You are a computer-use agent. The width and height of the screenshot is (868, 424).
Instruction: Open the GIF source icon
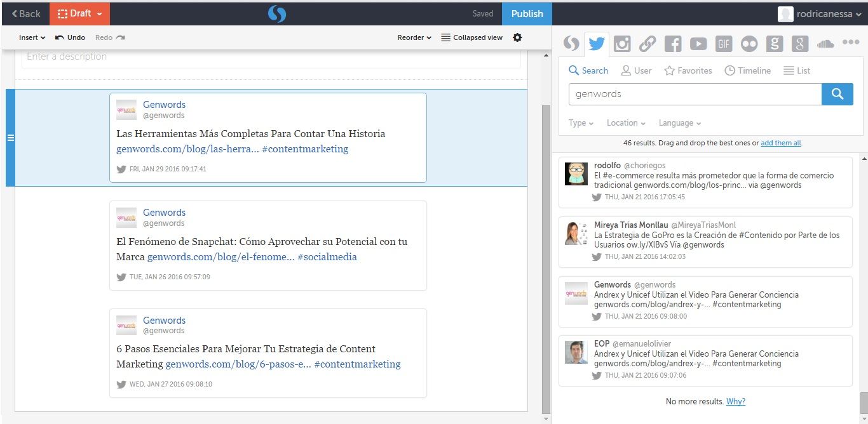[724, 44]
